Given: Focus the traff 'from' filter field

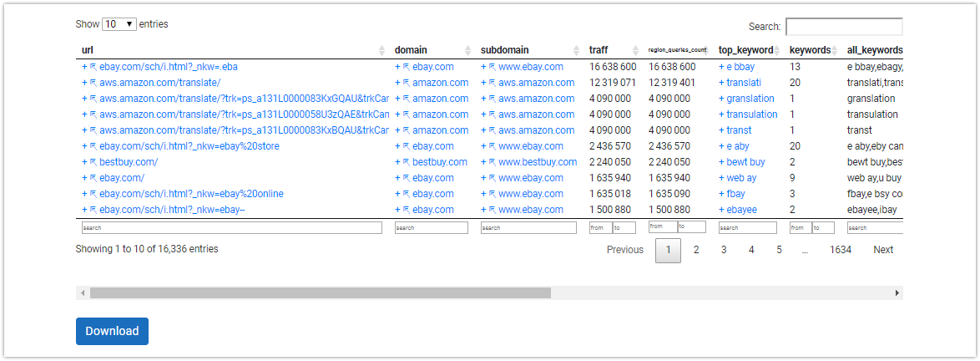Looking at the screenshot, I should coord(601,228).
